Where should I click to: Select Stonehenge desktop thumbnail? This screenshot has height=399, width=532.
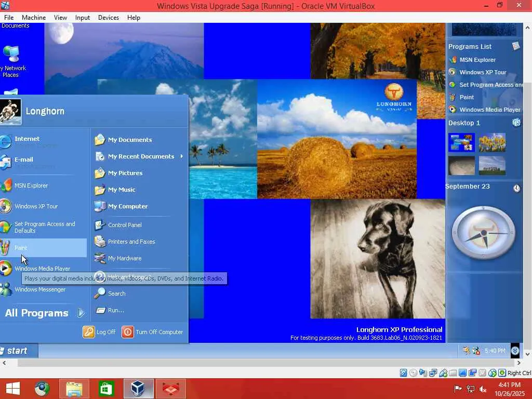coord(492,165)
